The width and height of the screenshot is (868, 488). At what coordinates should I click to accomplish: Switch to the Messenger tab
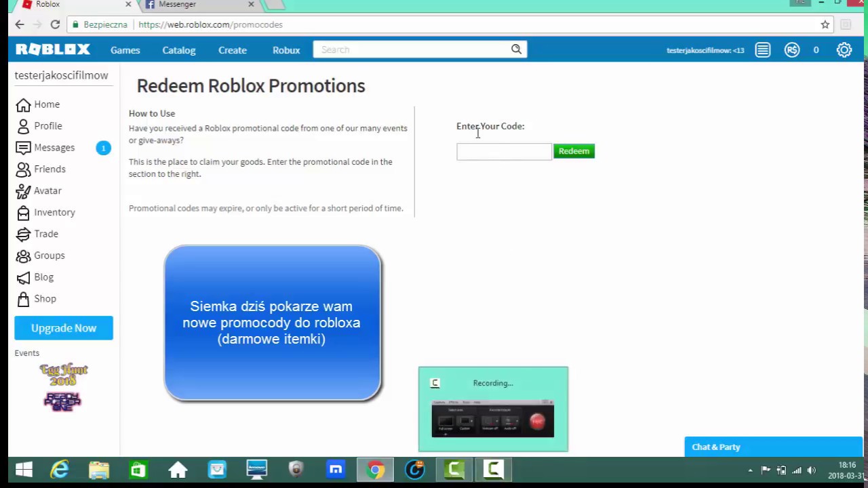pos(197,5)
